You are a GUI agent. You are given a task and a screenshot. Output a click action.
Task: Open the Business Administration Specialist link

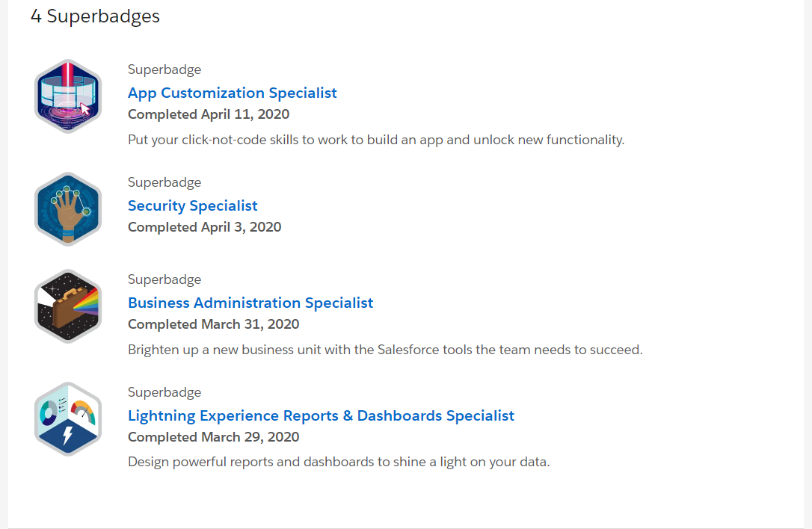pos(250,303)
